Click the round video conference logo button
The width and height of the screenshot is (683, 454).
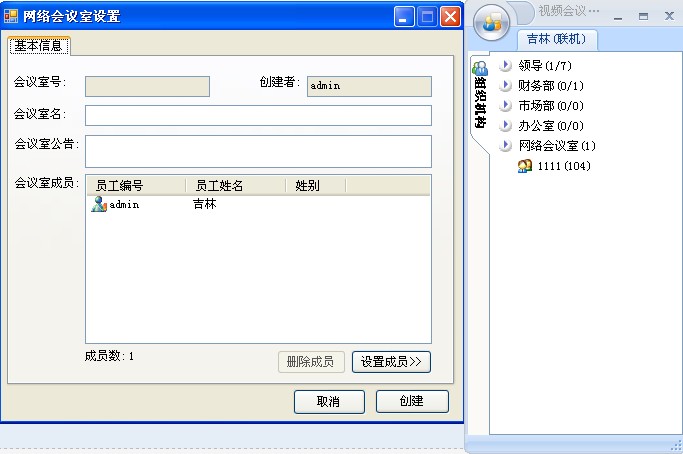492,22
